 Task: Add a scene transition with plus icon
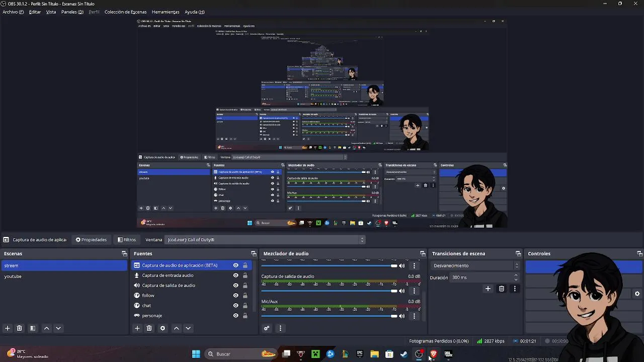point(488,289)
